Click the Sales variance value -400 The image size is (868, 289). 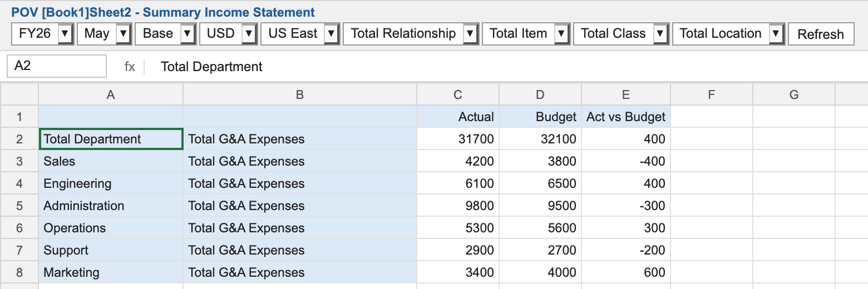(626, 161)
